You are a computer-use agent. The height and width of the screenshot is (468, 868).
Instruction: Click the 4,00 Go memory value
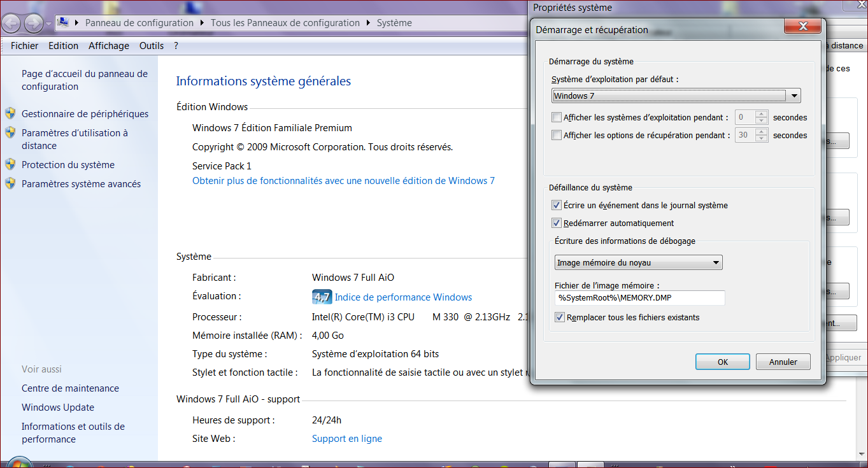(x=328, y=336)
